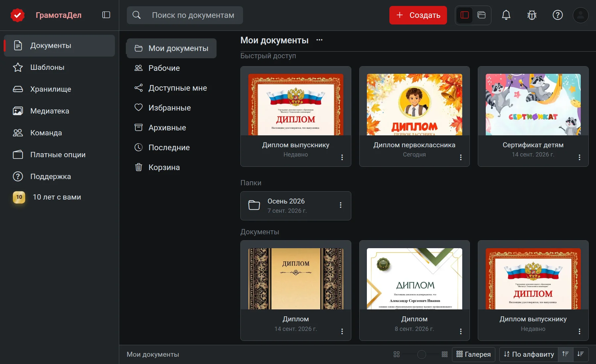The width and height of the screenshot is (596, 364).
Task: Open options for Диплом первокласснику card
Action: click(x=461, y=157)
